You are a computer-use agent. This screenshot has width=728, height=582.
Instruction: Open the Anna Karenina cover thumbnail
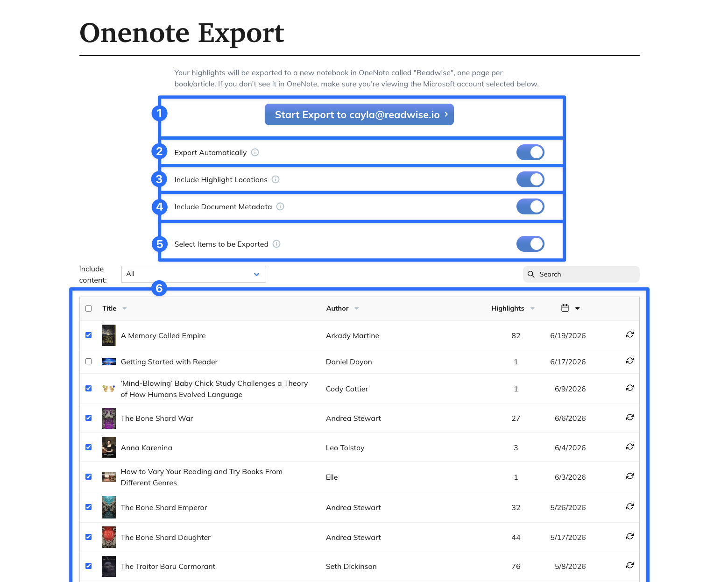pyautogui.click(x=109, y=447)
